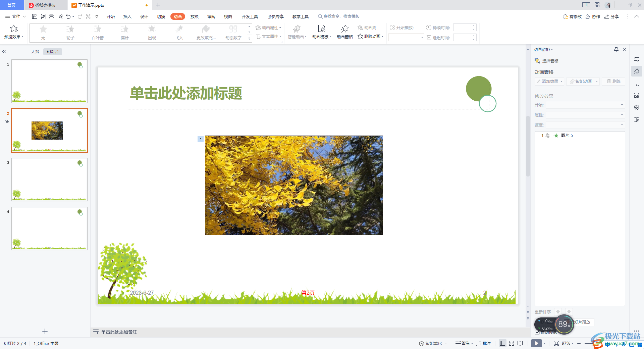
Task: Switch to the 找稻壳模板 document tab
Action: tap(45, 5)
